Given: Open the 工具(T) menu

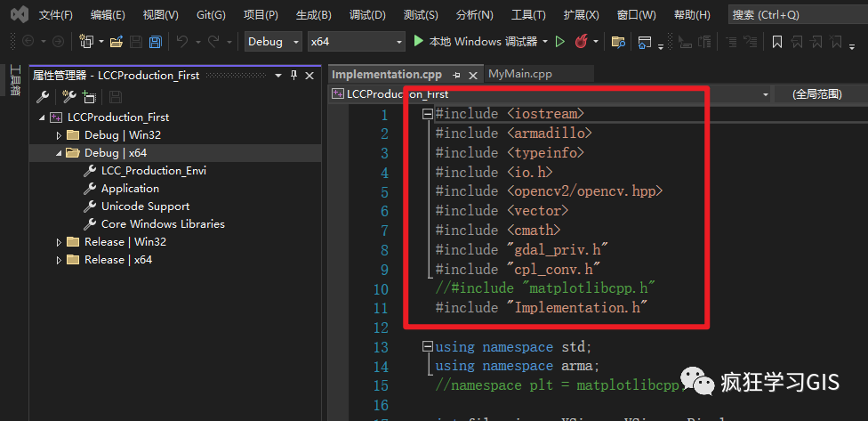Looking at the screenshot, I should tap(528, 15).
